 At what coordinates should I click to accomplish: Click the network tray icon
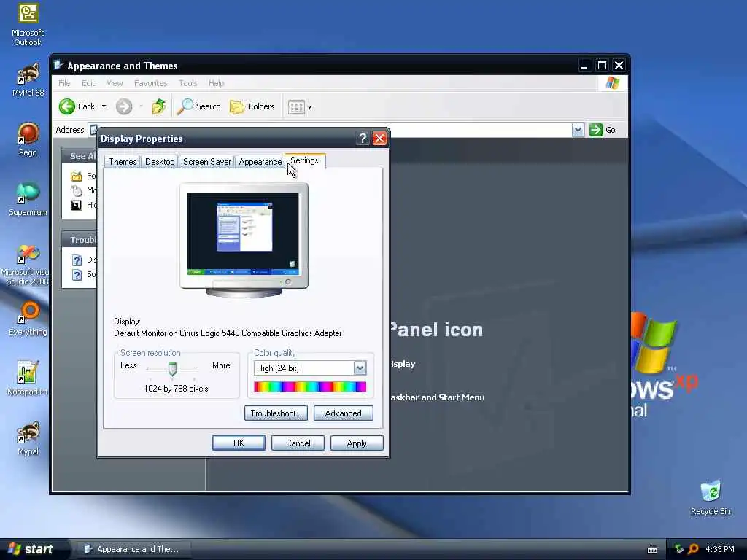click(x=679, y=550)
